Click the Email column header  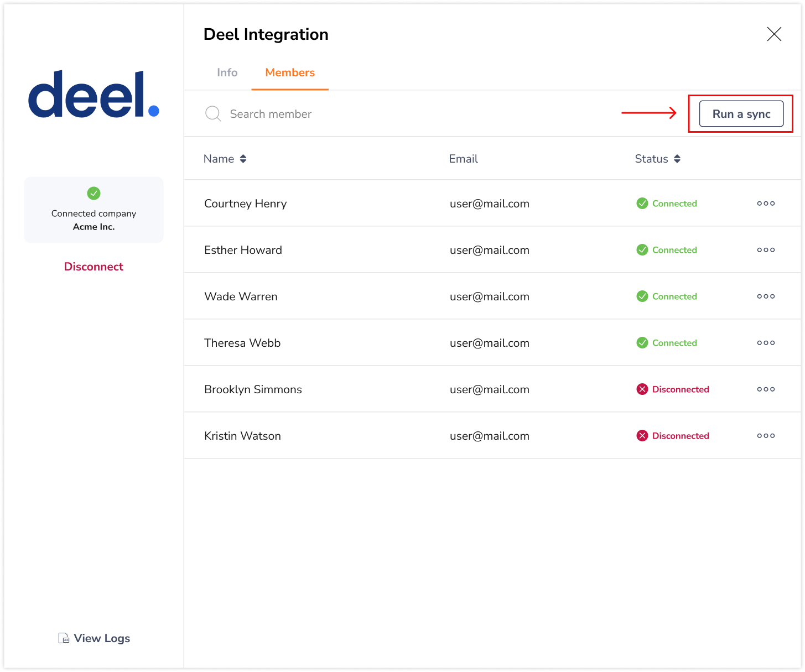point(463,159)
